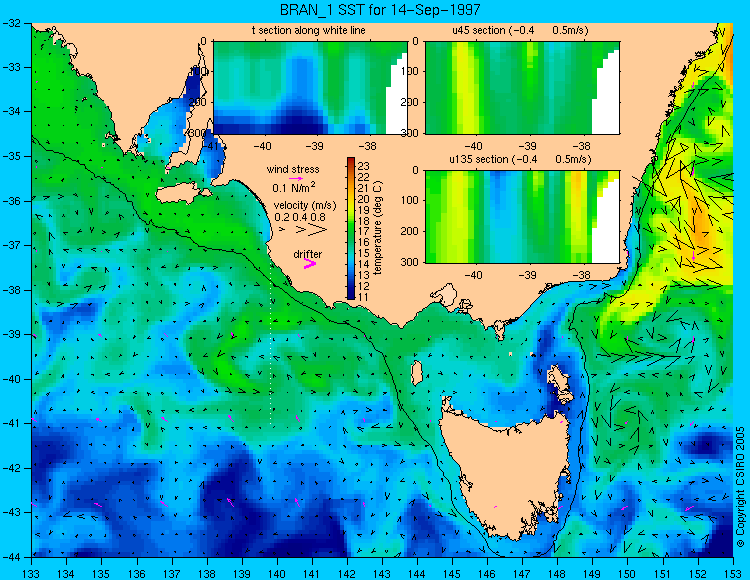Click latitude label -36 on main left axis
The image size is (750, 580).
tap(11, 201)
